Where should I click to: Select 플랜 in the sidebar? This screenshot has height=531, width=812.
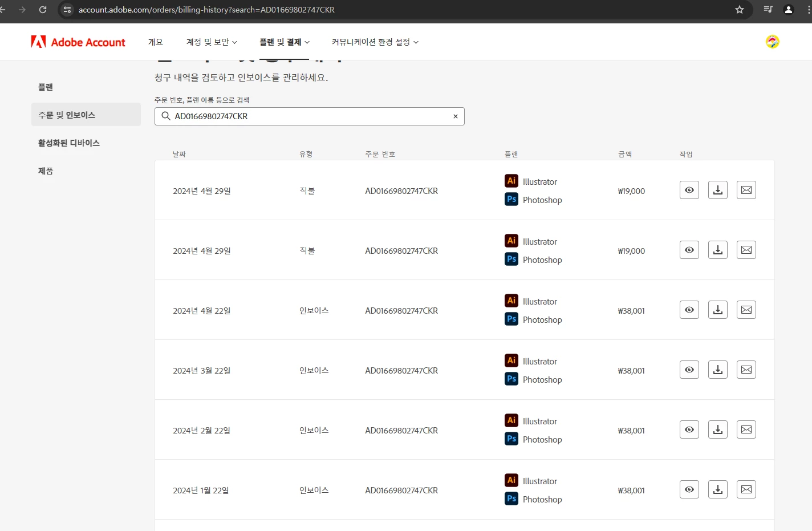click(46, 87)
